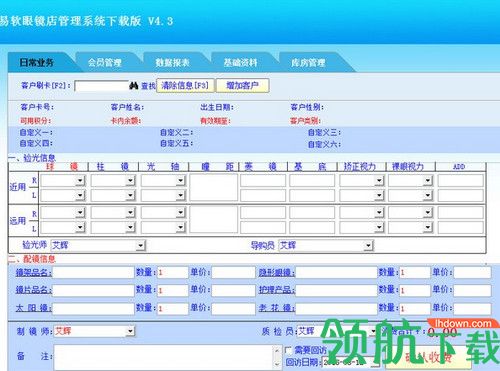
Task: Click the 镜片品名 单价 field
Action: (x=233, y=290)
